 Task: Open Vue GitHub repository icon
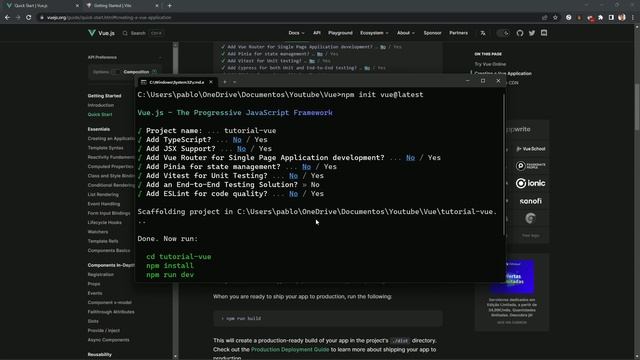[x=520, y=33]
